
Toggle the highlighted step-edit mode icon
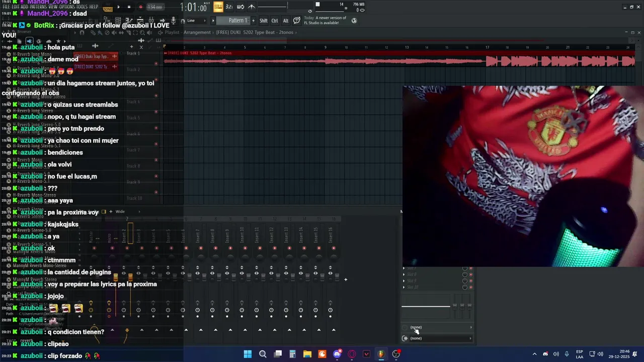tap(218, 7)
